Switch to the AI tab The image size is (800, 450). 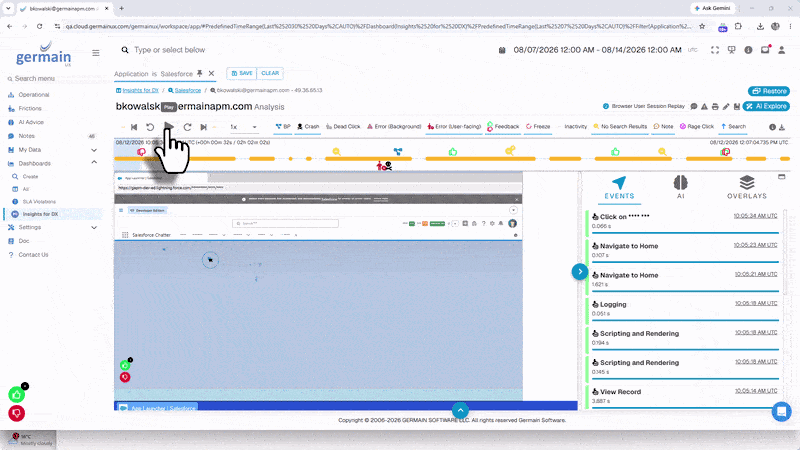(x=681, y=187)
